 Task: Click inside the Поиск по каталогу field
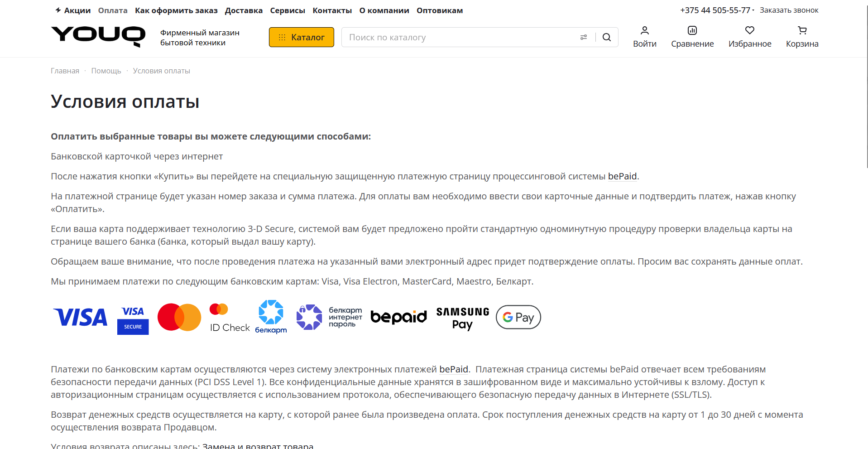(453, 37)
